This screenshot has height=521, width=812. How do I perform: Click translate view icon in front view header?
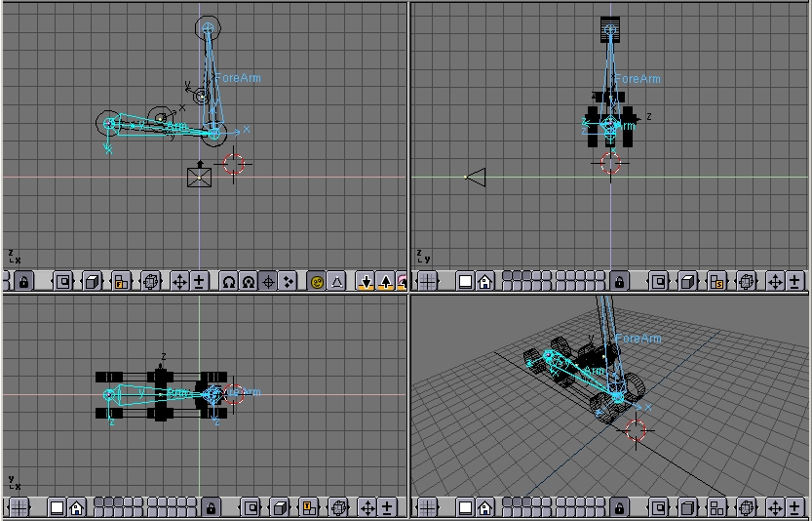point(179,281)
